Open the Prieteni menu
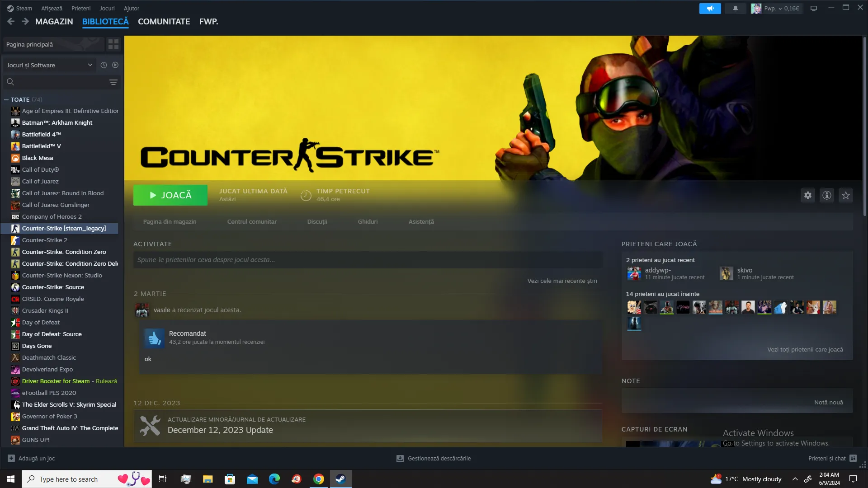The image size is (868, 488). pos(81,8)
